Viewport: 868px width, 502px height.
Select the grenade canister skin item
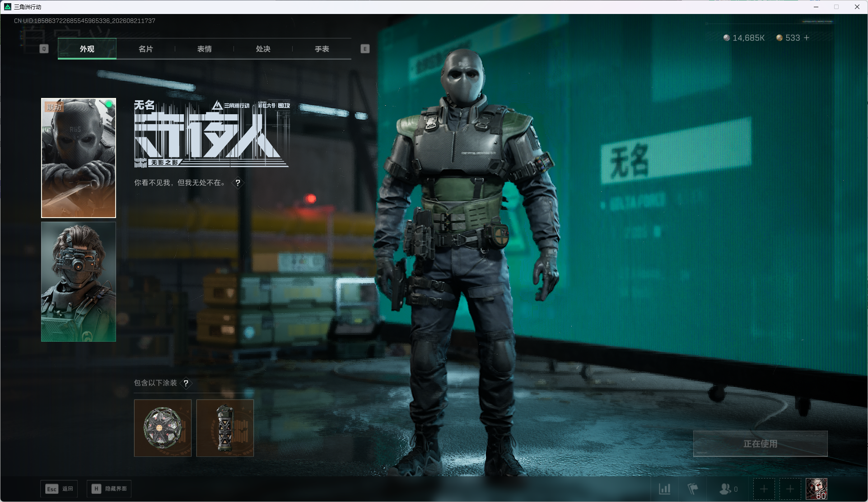(225, 428)
